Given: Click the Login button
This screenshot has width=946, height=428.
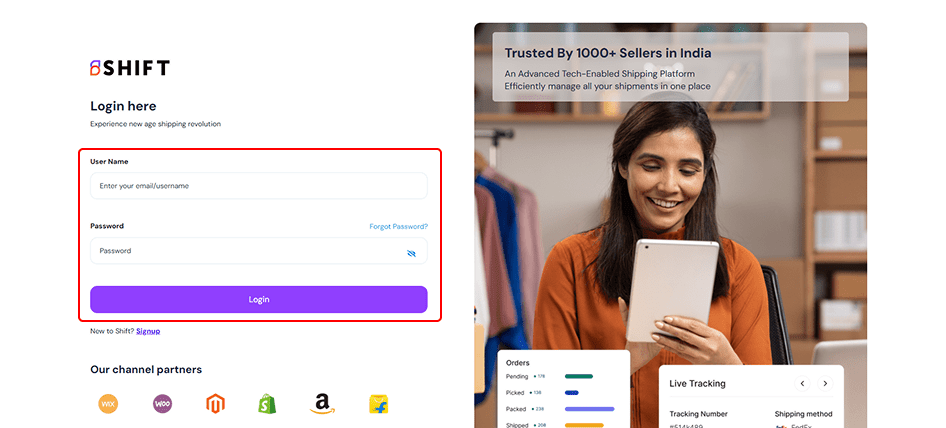Looking at the screenshot, I should click(x=259, y=299).
